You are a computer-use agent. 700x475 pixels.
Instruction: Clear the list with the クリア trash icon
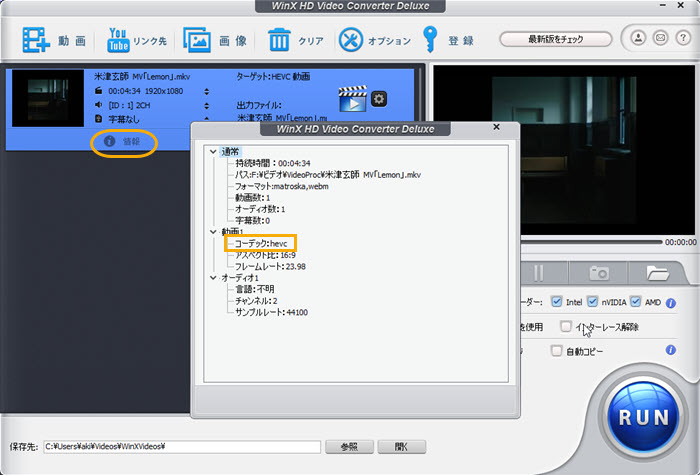(296, 40)
